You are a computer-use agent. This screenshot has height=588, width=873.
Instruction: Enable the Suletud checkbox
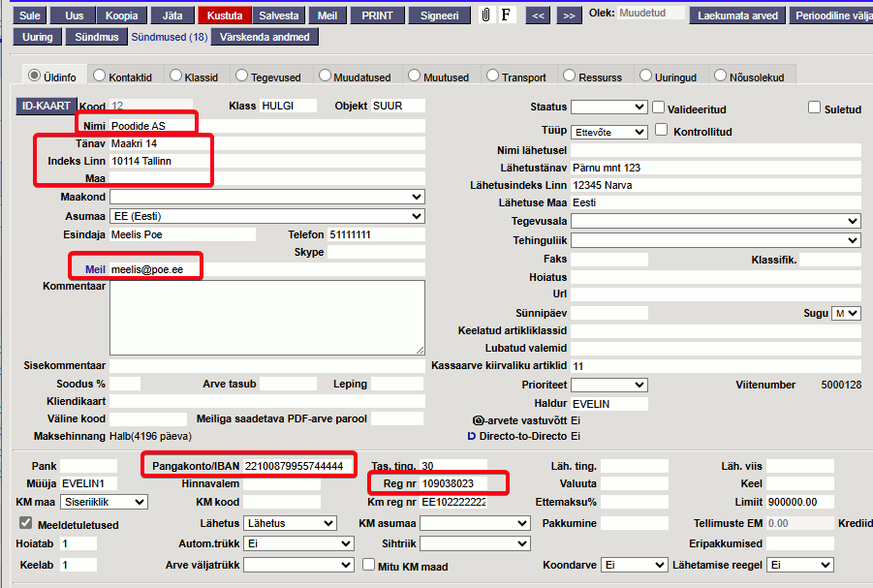814,107
